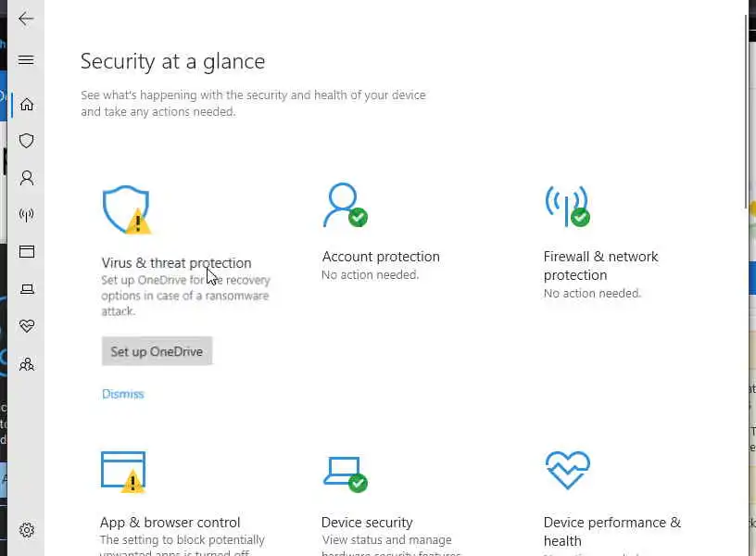
Task: Open the App & browser control tile
Action: click(170, 523)
